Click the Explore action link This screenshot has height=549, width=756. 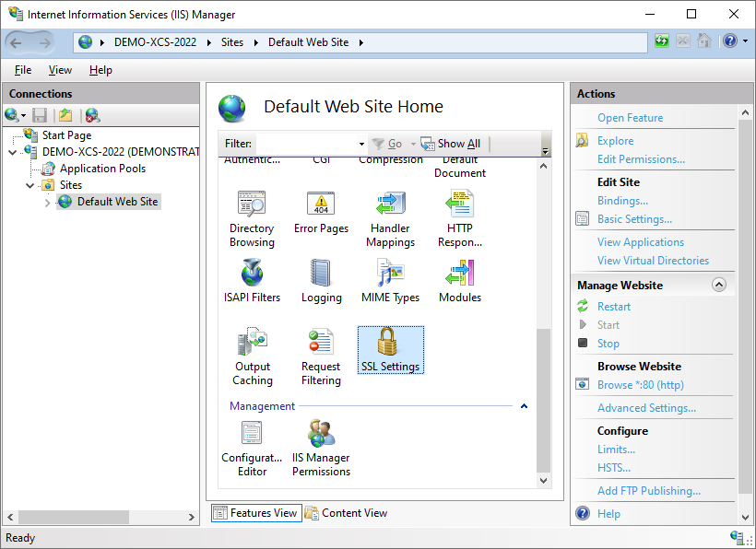[x=615, y=141]
